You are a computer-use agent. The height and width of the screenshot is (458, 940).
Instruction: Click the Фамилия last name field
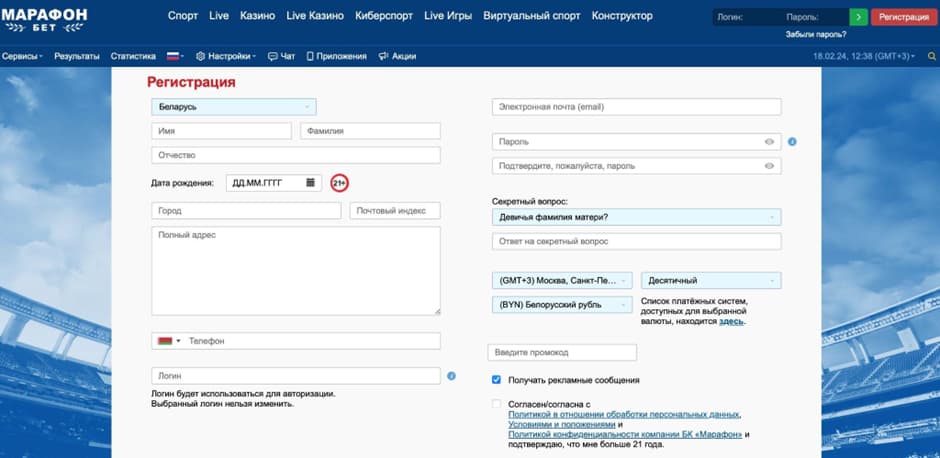click(370, 131)
